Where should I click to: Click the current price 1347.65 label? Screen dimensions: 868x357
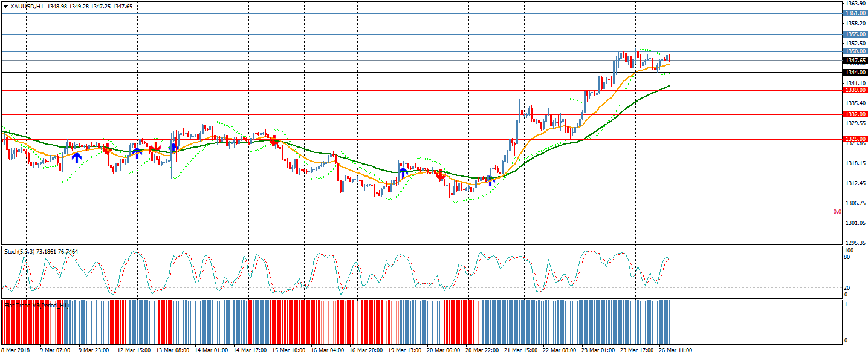[x=855, y=61]
